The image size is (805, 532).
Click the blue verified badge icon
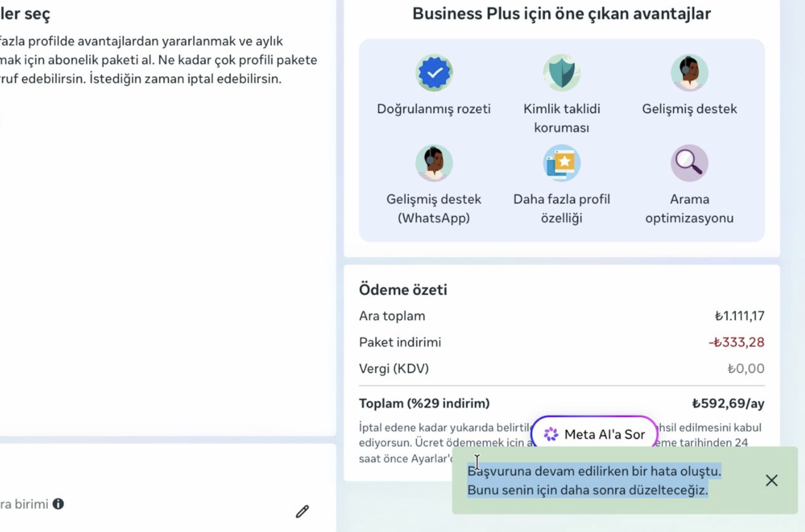(434, 73)
